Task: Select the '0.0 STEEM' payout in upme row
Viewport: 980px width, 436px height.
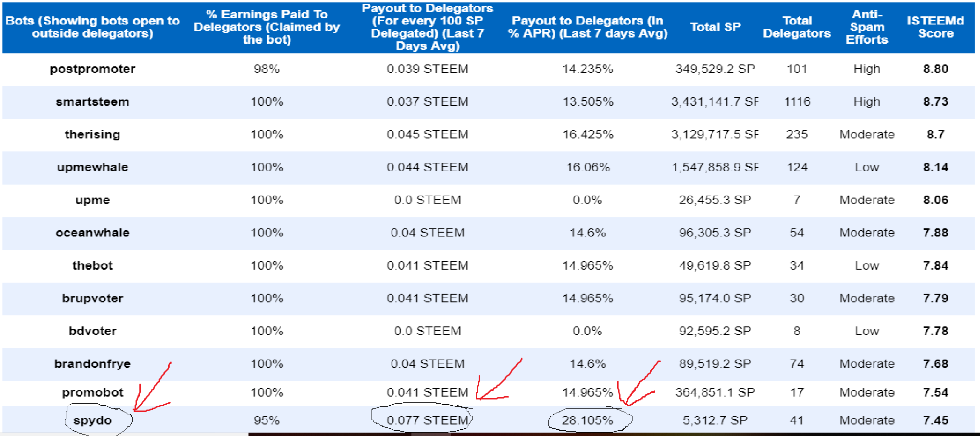Action: pyautogui.click(x=427, y=200)
